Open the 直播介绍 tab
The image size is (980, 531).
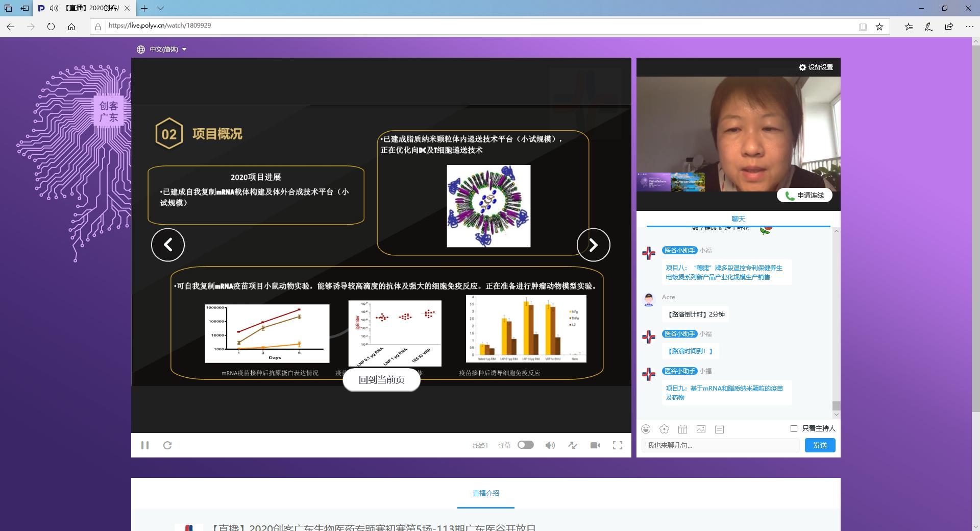485,493
